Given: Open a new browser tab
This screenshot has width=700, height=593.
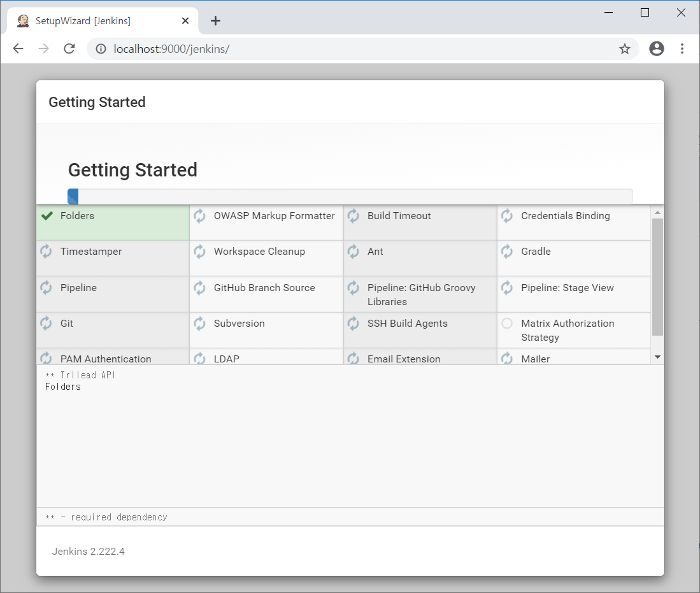Looking at the screenshot, I should (216, 21).
